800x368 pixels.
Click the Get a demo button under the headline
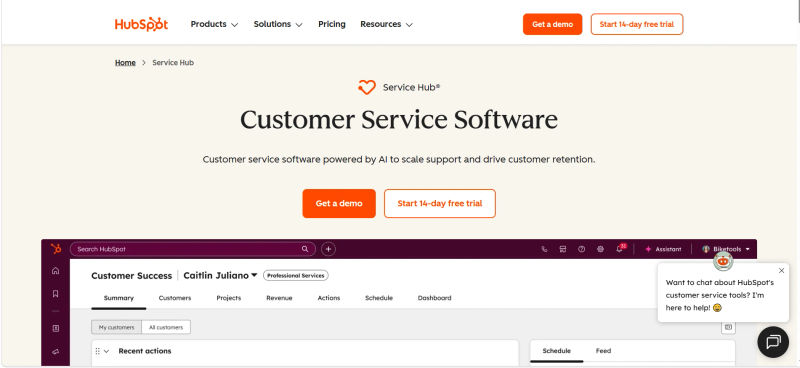coord(339,204)
